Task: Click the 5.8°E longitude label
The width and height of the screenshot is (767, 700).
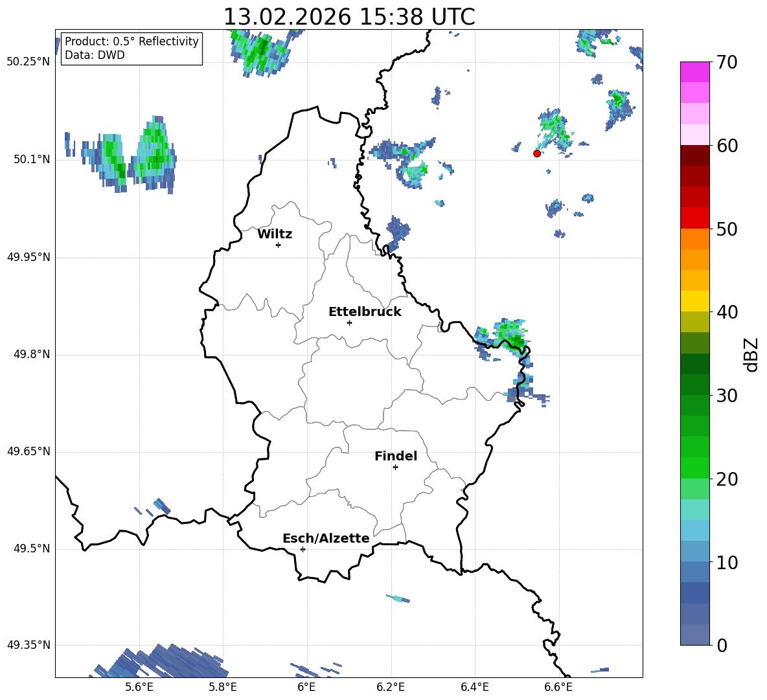Action: [223, 687]
